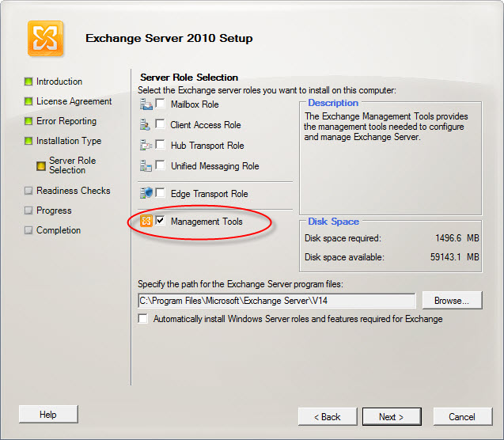Click the Exchange Server orange logo icon
Viewport: 504px width, 440px height.
[x=45, y=38]
